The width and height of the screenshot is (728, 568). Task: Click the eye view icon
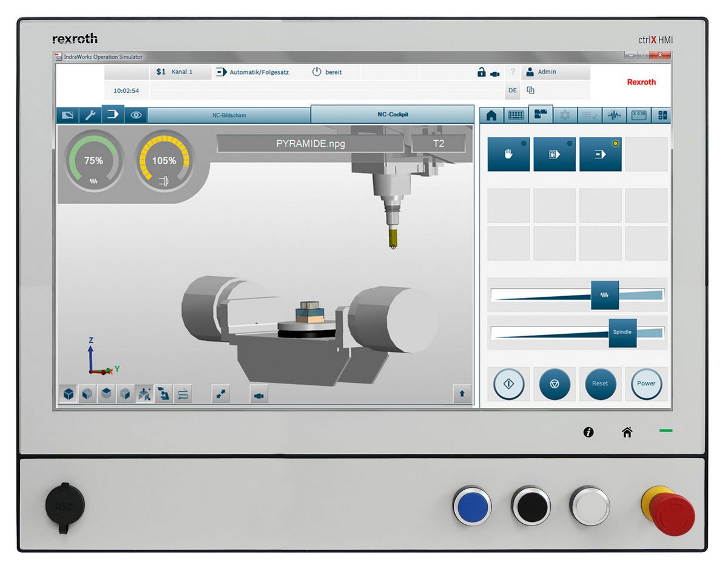[x=136, y=115]
